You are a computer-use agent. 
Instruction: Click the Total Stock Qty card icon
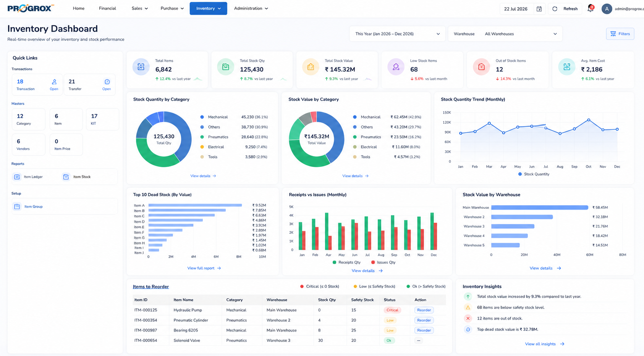coord(225,67)
